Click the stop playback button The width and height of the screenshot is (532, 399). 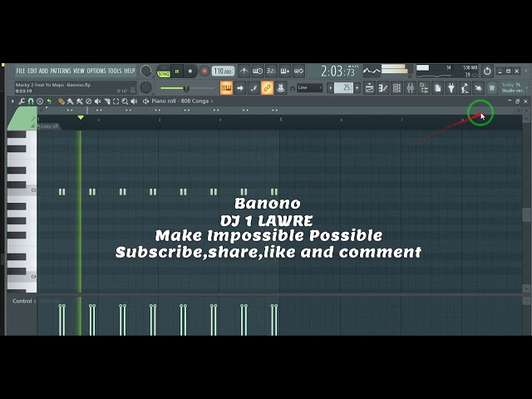tap(190, 71)
